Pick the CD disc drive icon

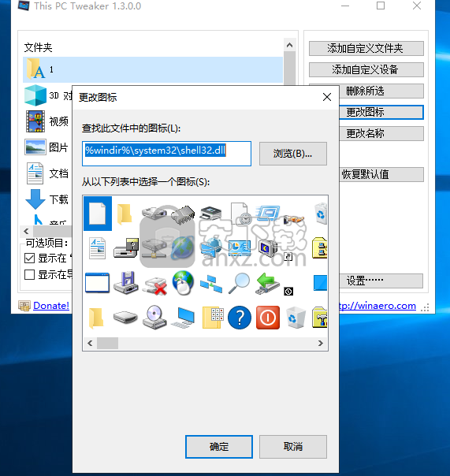tap(154, 318)
